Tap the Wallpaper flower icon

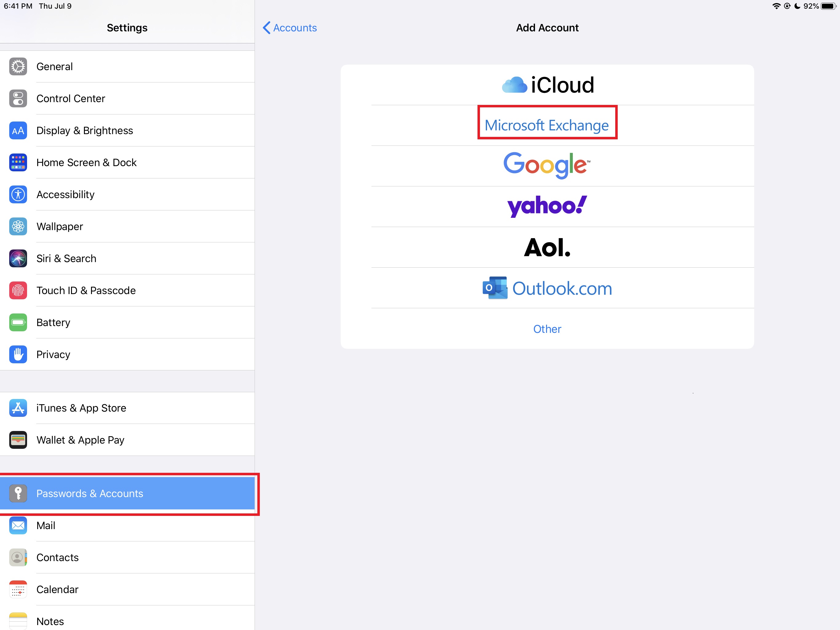pos(18,226)
